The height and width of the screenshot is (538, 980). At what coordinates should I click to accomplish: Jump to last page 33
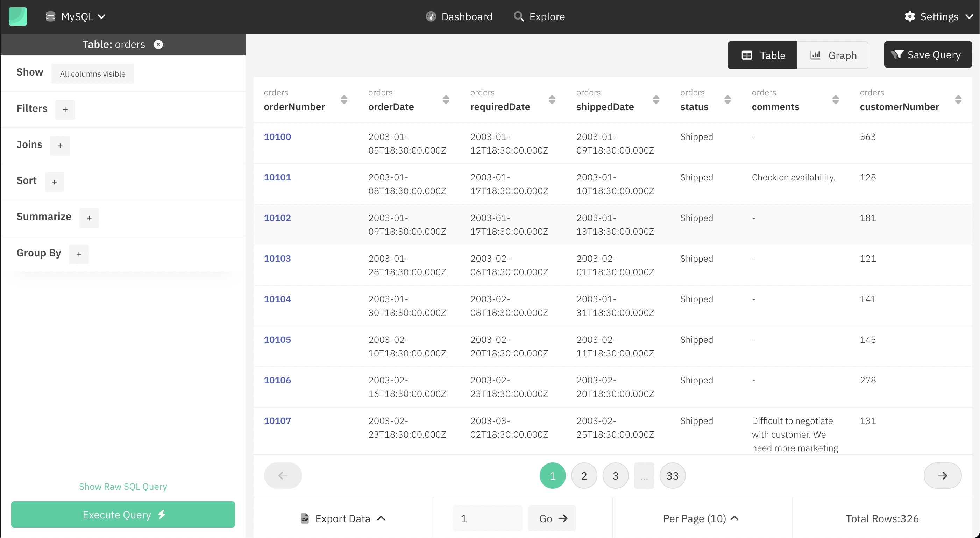(x=672, y=476)
